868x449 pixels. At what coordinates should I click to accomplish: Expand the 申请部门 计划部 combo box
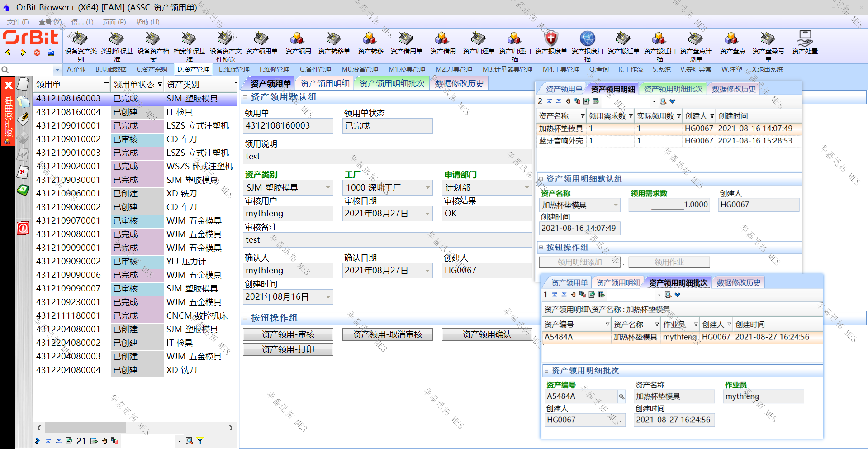click(527, 187)
